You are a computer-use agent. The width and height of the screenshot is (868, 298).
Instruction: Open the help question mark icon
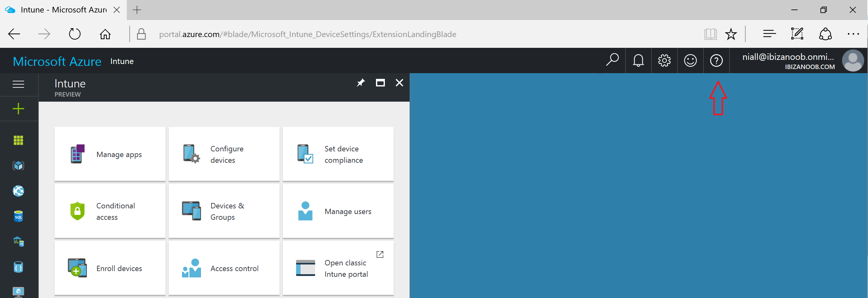point(716,60)
